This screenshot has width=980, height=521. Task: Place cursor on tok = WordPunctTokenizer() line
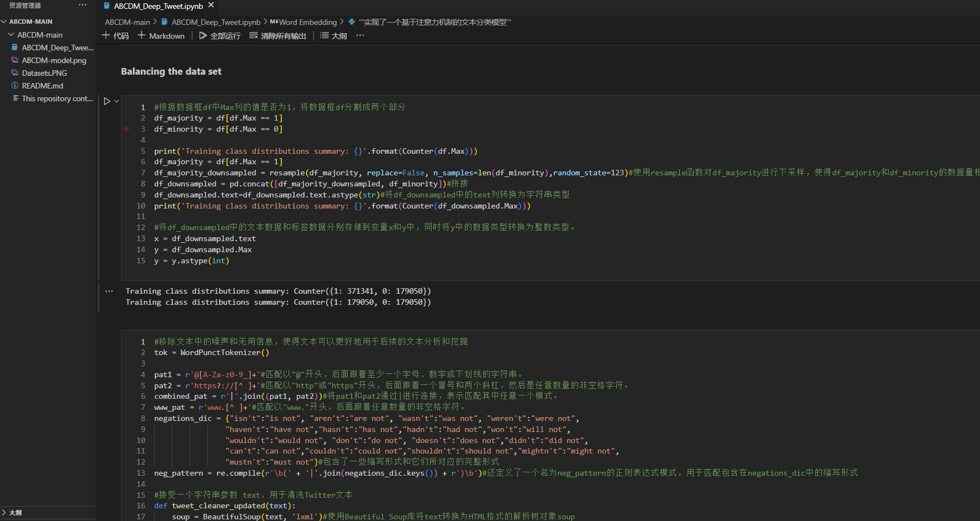click(x=212, y=352)
